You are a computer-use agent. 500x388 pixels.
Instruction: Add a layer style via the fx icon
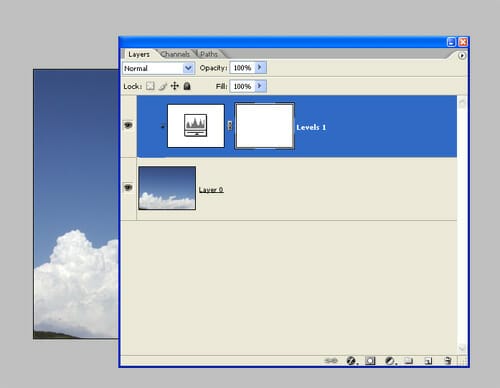pyautogui.click(x=351, y=361)
